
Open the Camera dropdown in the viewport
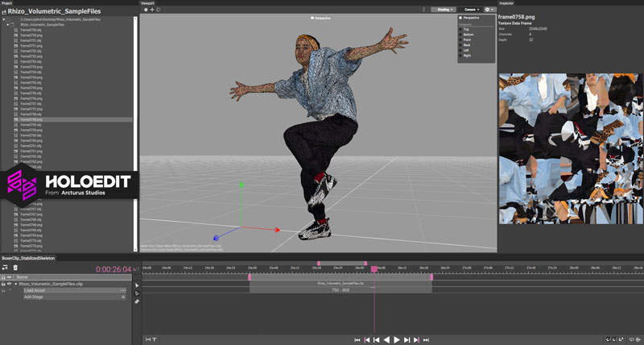coord(470,10)
